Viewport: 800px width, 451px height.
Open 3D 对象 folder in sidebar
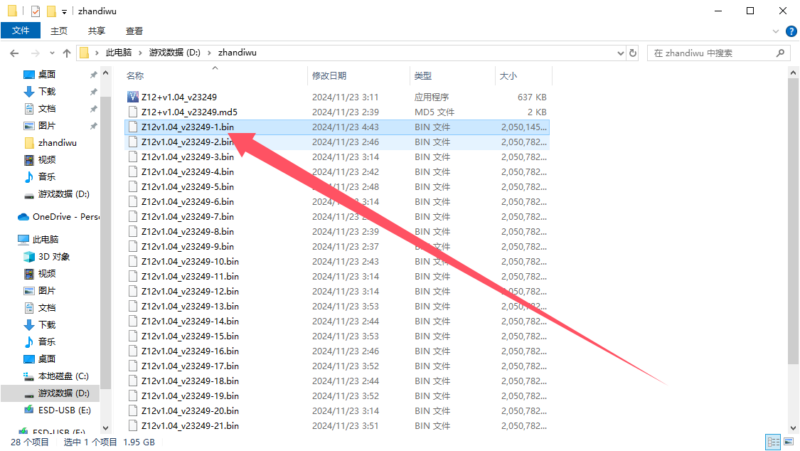pyautogui.click(x=53, y=257)
